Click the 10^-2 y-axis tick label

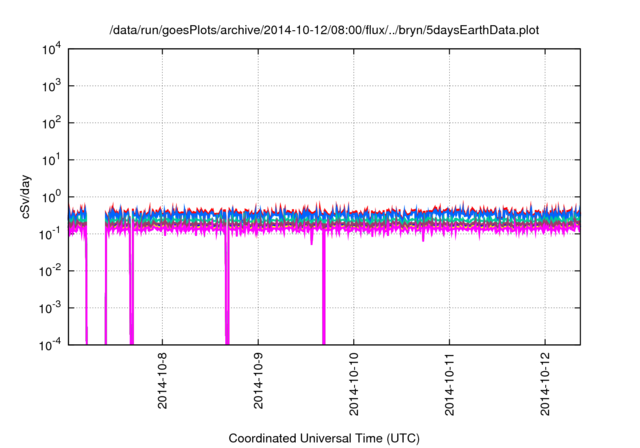[x=50, y=271]
